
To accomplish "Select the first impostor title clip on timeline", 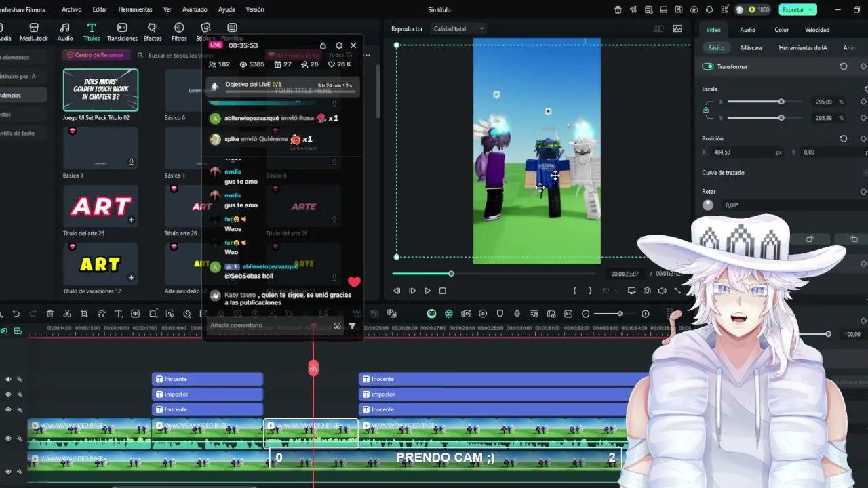I will pos(208,394).
